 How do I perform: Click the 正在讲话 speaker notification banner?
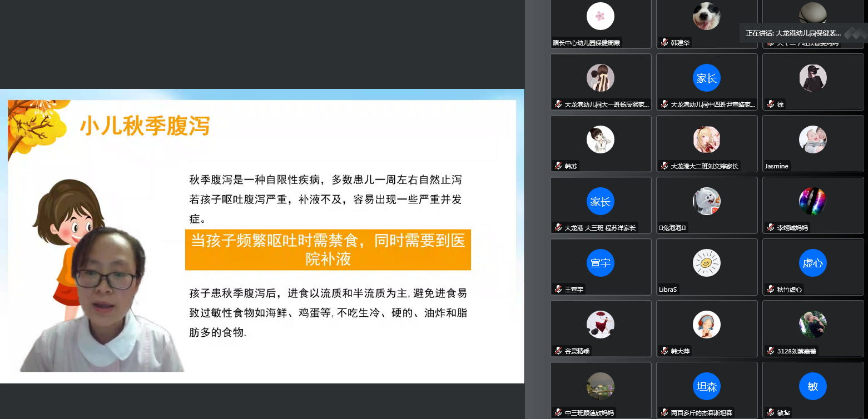pos(803,33)
